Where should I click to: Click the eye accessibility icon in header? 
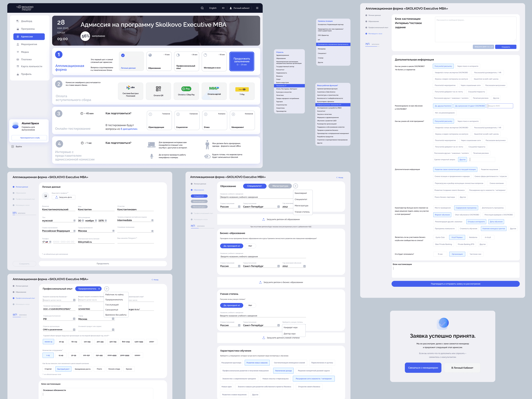pos(223,8)
